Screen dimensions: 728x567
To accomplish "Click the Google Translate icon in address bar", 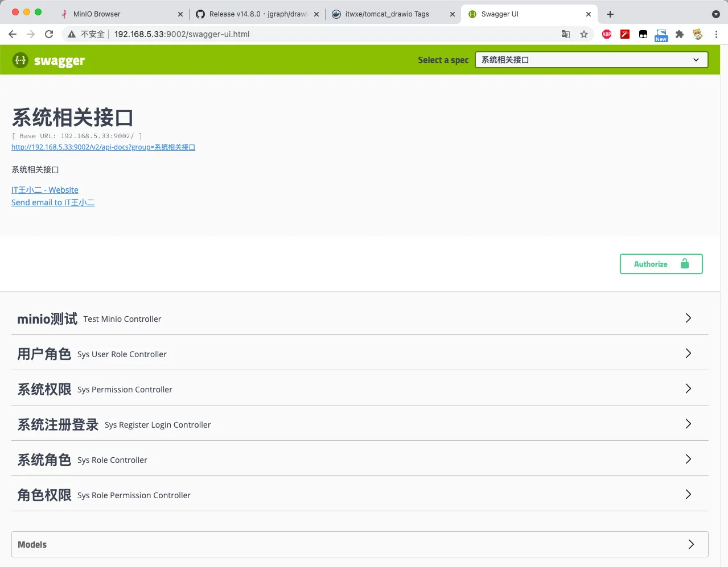I will coord(565,34).
